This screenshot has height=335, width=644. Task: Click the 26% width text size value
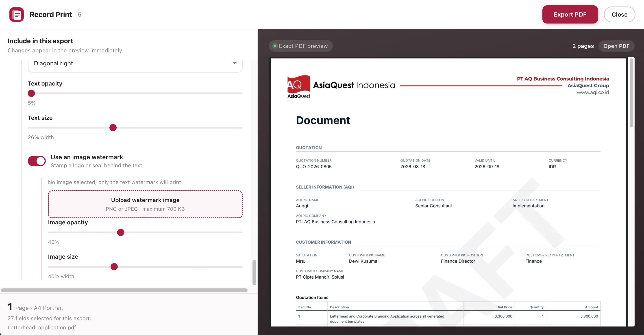(41, 137)
